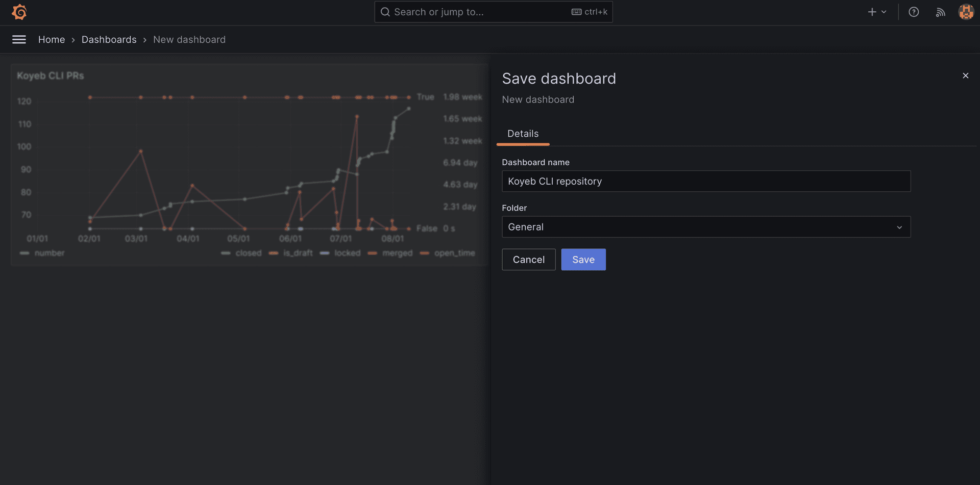Click the Folder dropdown arrow
Viewport: 980px width, 485px height.
point(899,227)
